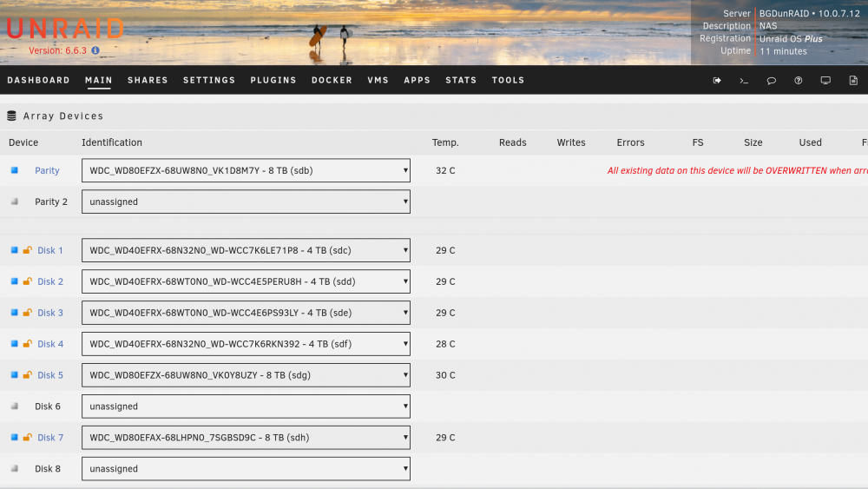Select the Main tab
868x489 pixels.
tap(99, 80)
